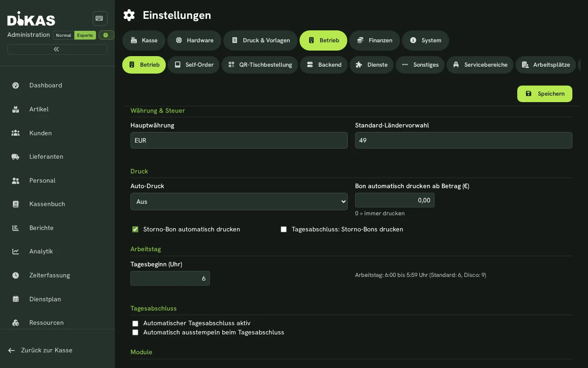Screen dimensions: 588x368
Task: Switch administration mode to Normal
Action: coord(64,35)
